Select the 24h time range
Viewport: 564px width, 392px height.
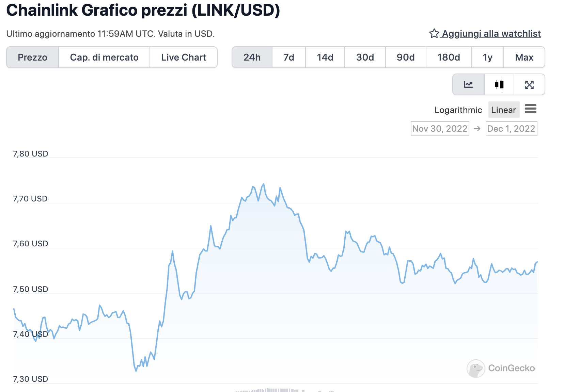(x=252, y=57)
